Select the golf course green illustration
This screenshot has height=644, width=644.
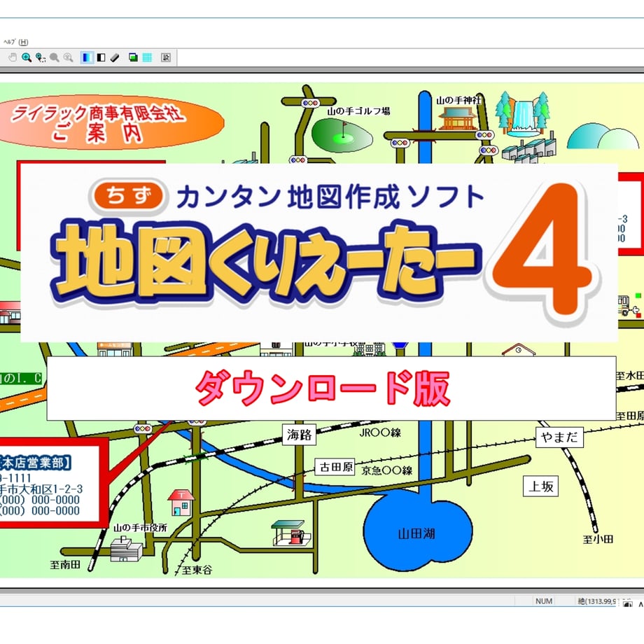tap(342, 134)
